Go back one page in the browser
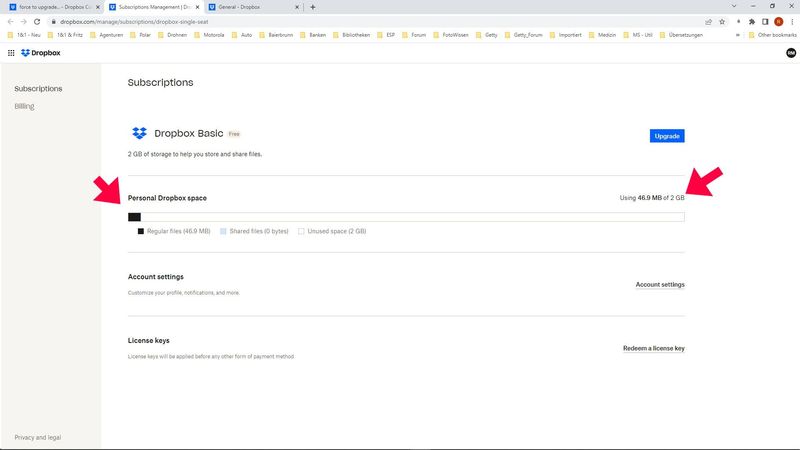 [11, 22]
